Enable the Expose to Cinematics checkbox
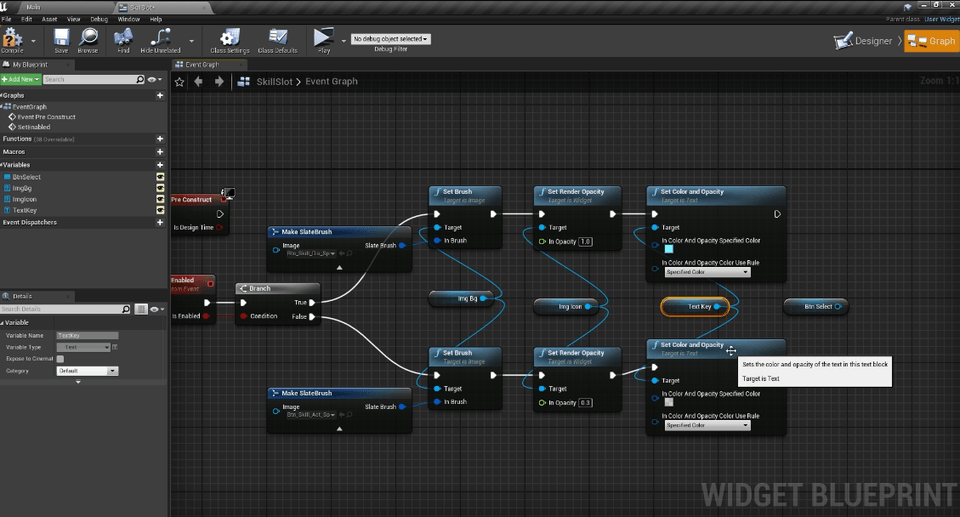960x517 pixels. (60, 358)
